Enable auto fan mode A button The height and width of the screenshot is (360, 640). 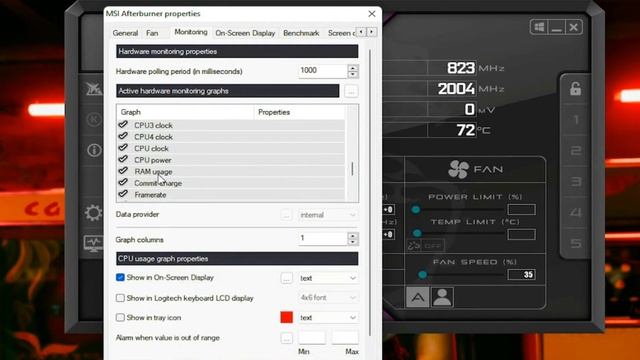417,297
